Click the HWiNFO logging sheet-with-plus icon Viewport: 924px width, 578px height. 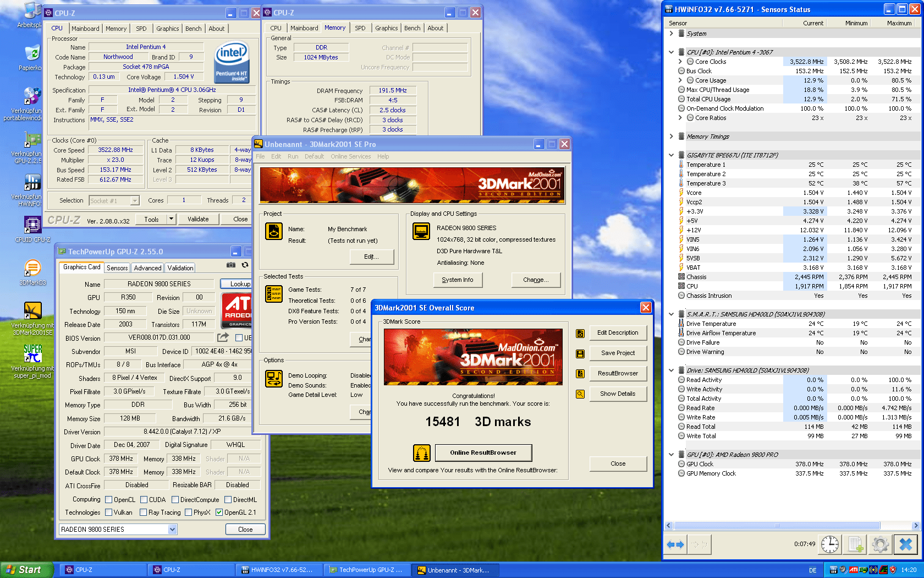(x=855, y=544)
